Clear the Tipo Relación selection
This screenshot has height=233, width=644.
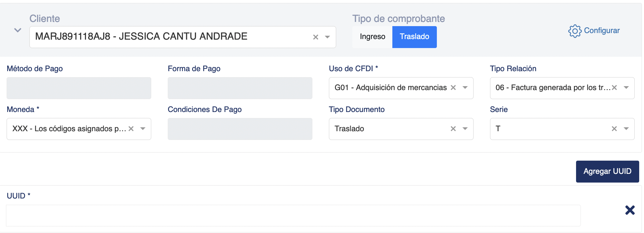pos(614,87)
